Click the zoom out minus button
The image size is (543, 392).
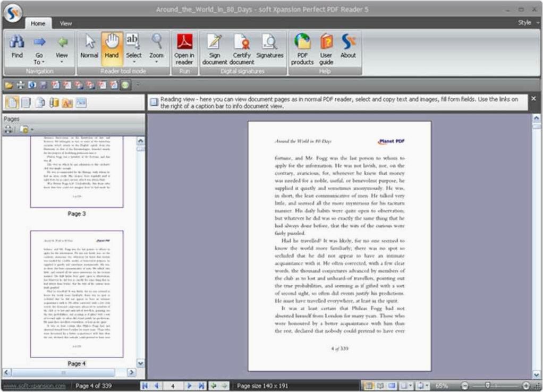pos(465,386)
